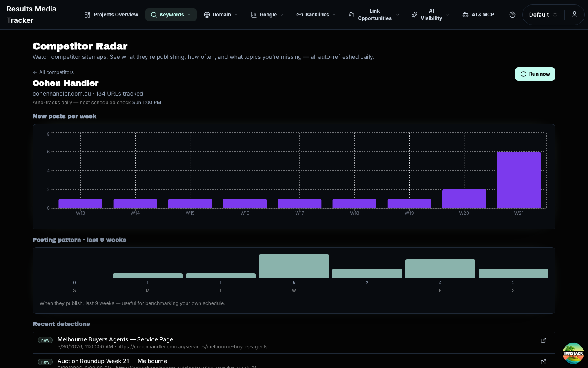Click the Recent detections heading
Image resolution: width=588 pixels, height=368 pixels.
tap(61, 324)
